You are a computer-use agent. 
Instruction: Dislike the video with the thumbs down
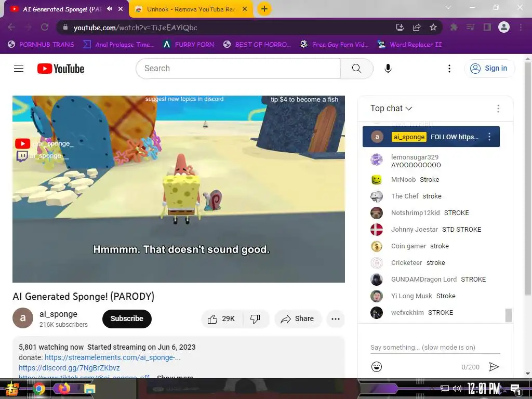click(x=256, y=318)
